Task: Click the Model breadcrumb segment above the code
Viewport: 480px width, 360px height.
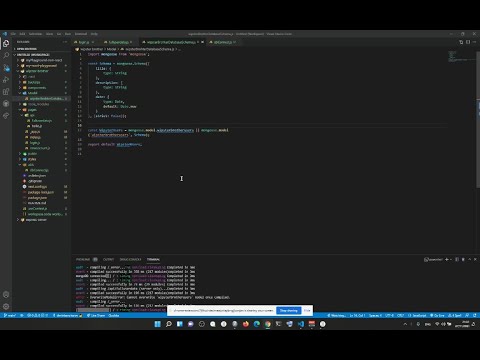Action: click(111, 49)
